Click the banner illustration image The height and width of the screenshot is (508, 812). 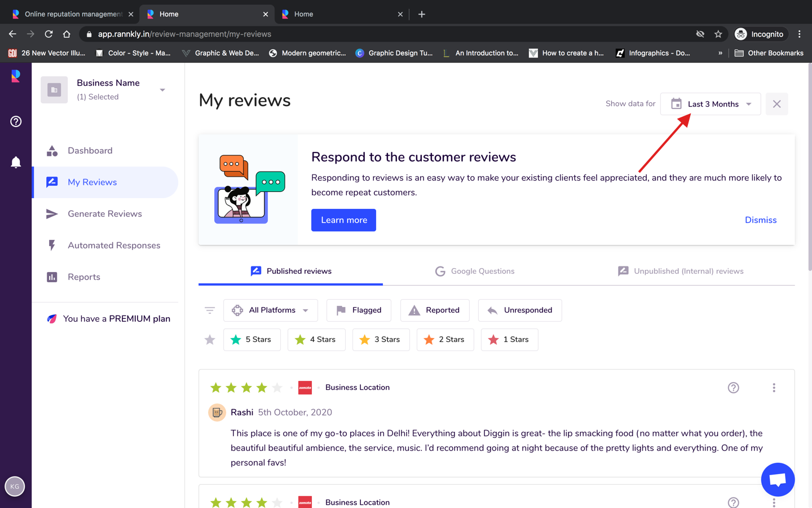[249, 189]
